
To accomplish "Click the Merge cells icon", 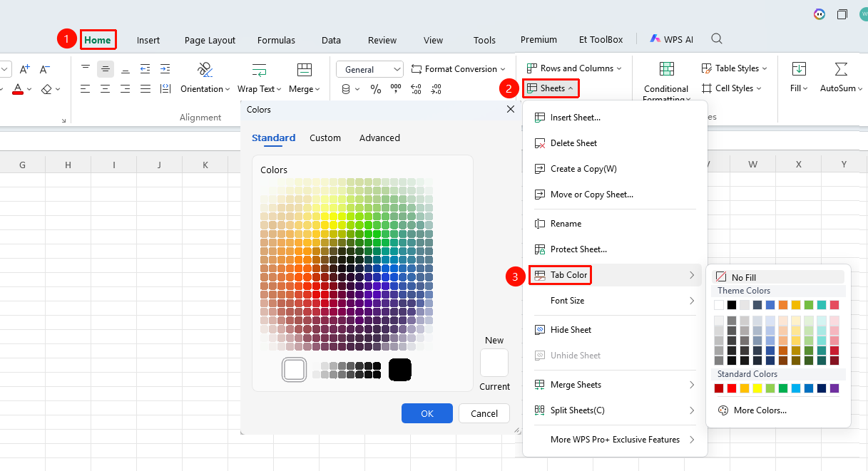I will tap(305, 69).
